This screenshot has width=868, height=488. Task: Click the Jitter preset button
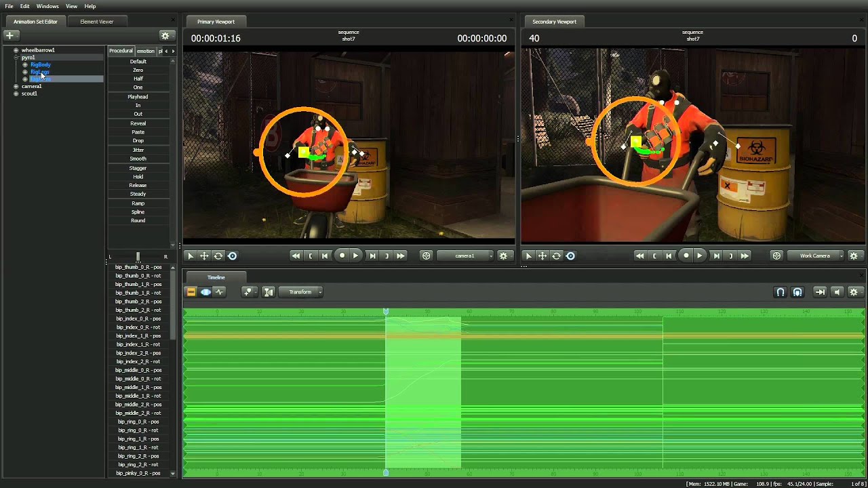pyautogui.click(x=138, y=150)
